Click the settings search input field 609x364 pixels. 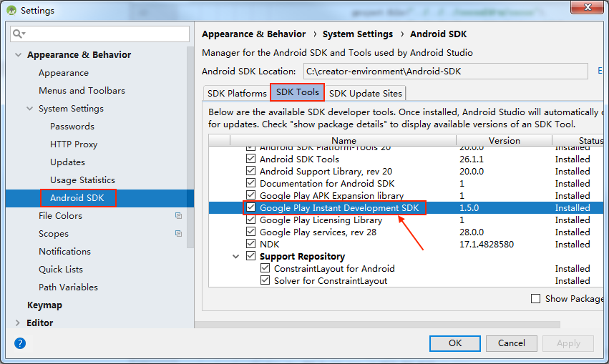pos(99,34)
